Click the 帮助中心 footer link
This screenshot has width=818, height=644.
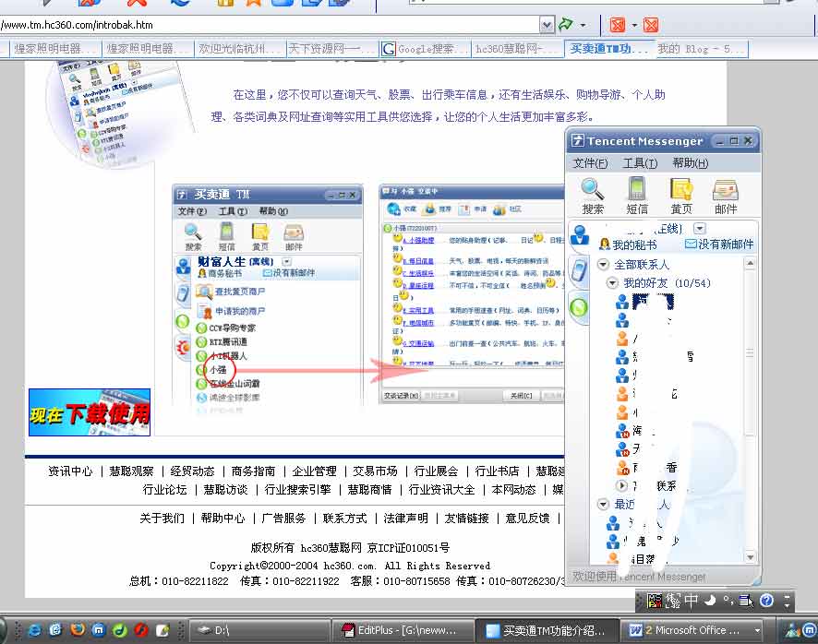[223, 519]
